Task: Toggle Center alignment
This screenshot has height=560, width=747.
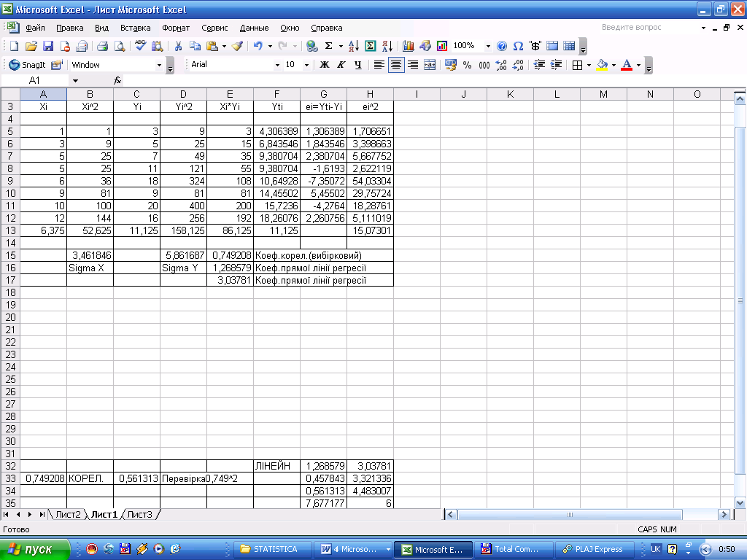Action: coord(396,65)
